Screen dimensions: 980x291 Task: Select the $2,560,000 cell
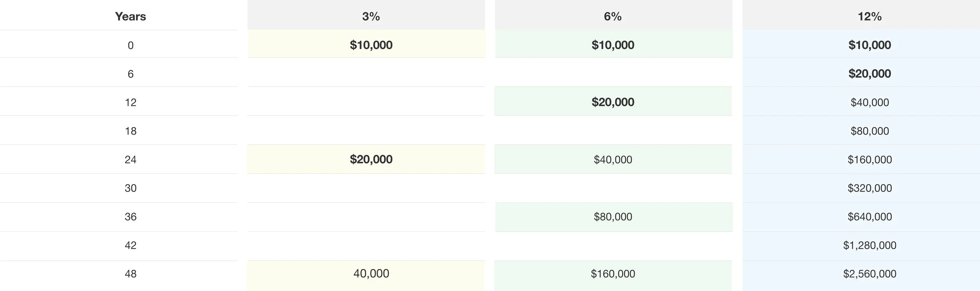pos(870,274)
